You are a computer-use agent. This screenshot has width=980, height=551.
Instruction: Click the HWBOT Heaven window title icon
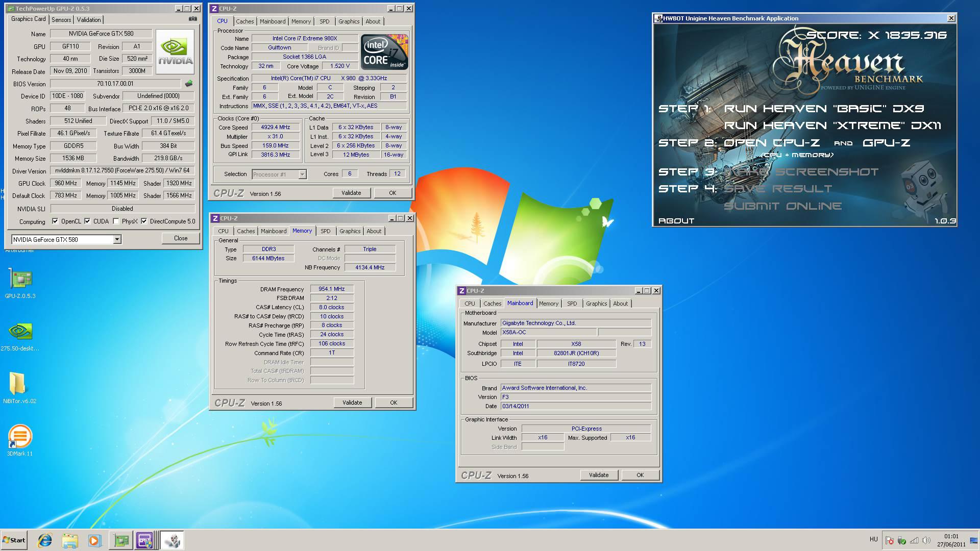pos(658,18)
